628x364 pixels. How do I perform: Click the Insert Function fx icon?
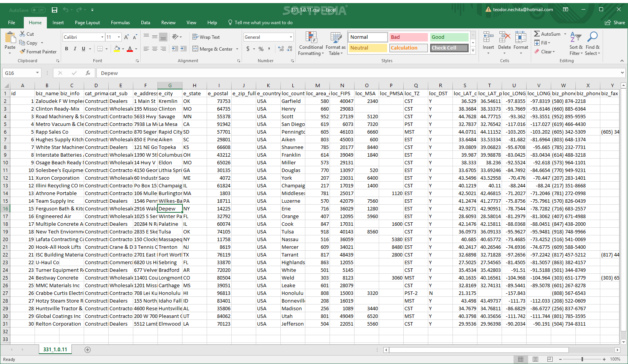click(x=88, y=73)
